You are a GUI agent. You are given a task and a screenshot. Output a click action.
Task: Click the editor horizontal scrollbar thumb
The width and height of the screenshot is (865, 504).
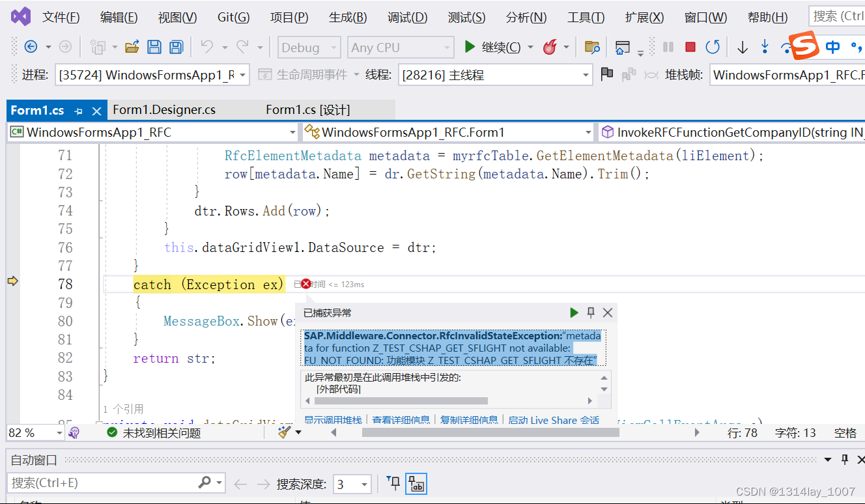tap(490, 432)
